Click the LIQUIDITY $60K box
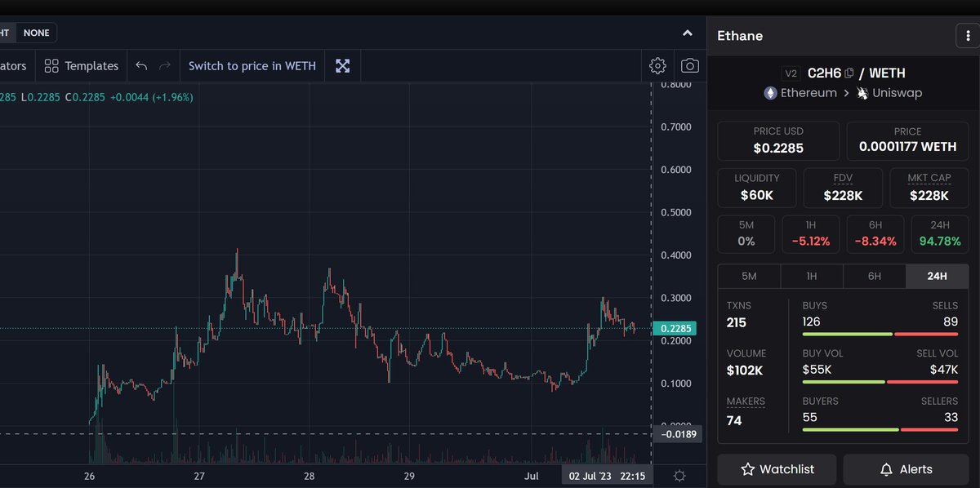 (x=757, y=188)
